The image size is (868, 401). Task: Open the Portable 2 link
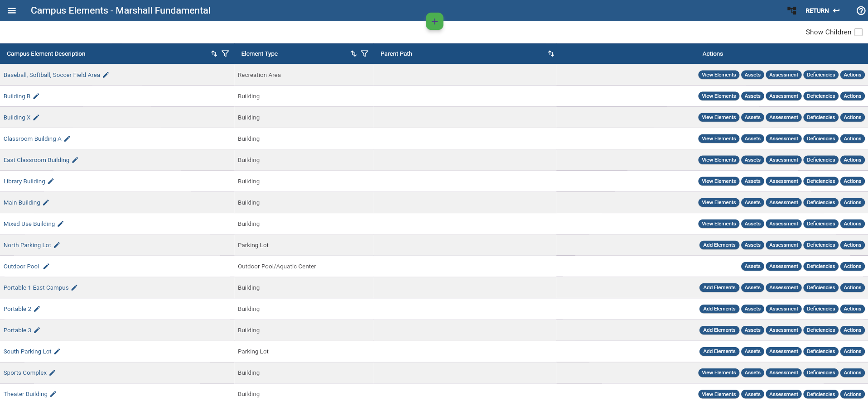tap(17, 309)
